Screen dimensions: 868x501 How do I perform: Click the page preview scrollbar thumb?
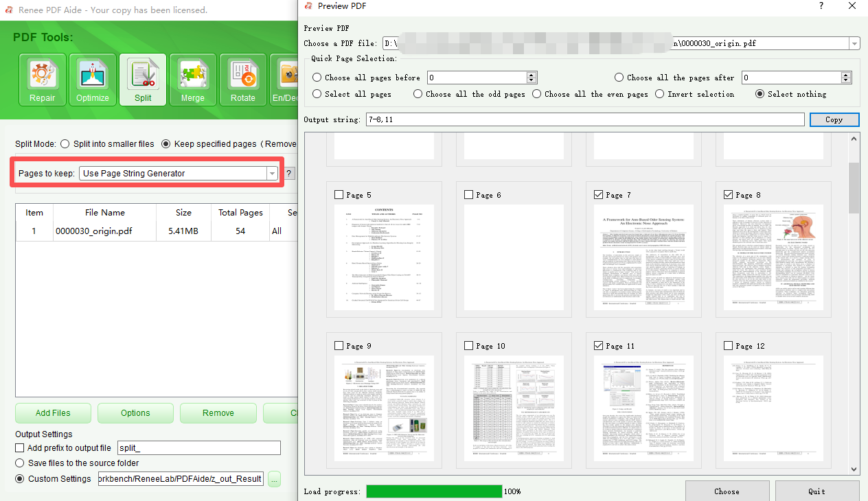click(x=854, y=187)
